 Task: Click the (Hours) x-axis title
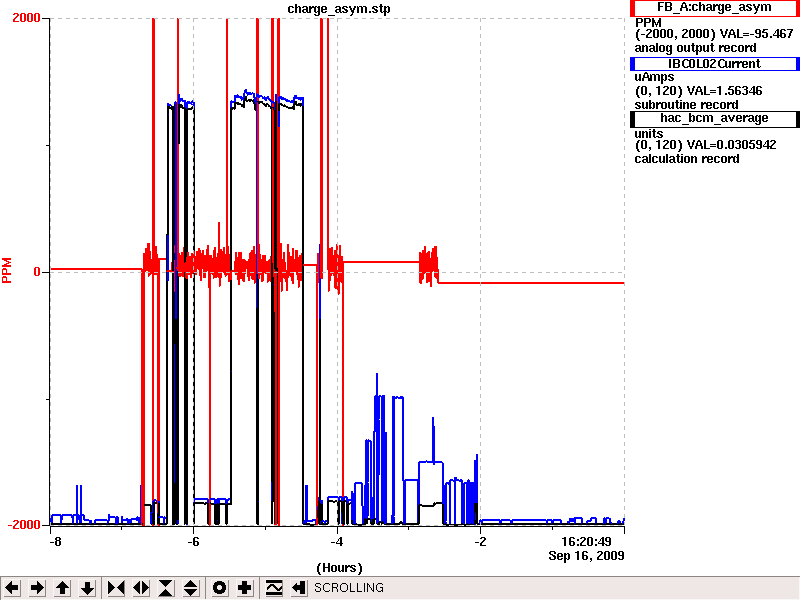pos(339,568)
